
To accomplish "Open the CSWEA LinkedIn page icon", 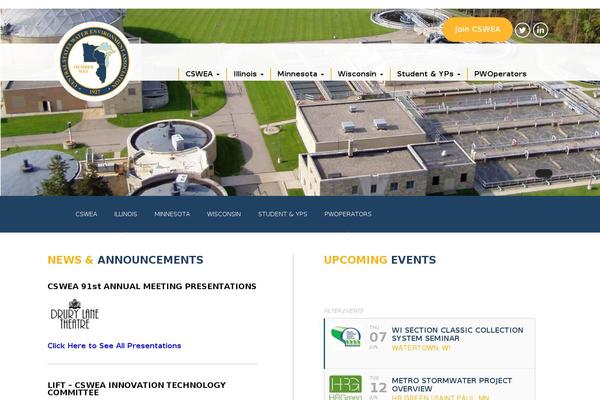I will coord(540,30).
